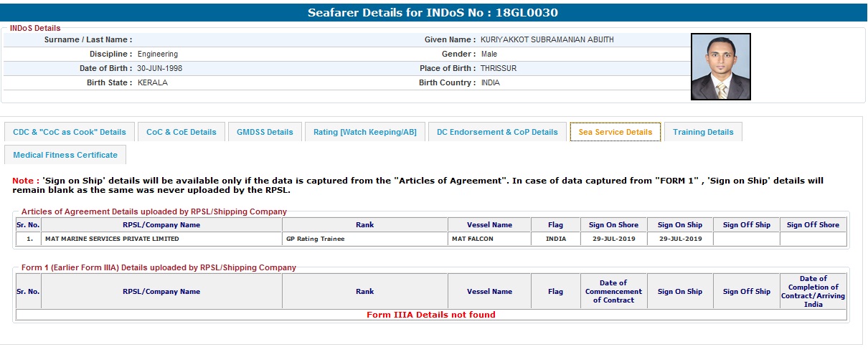Click the Given Name value field
868x352 pixels.
click(547, 39)
